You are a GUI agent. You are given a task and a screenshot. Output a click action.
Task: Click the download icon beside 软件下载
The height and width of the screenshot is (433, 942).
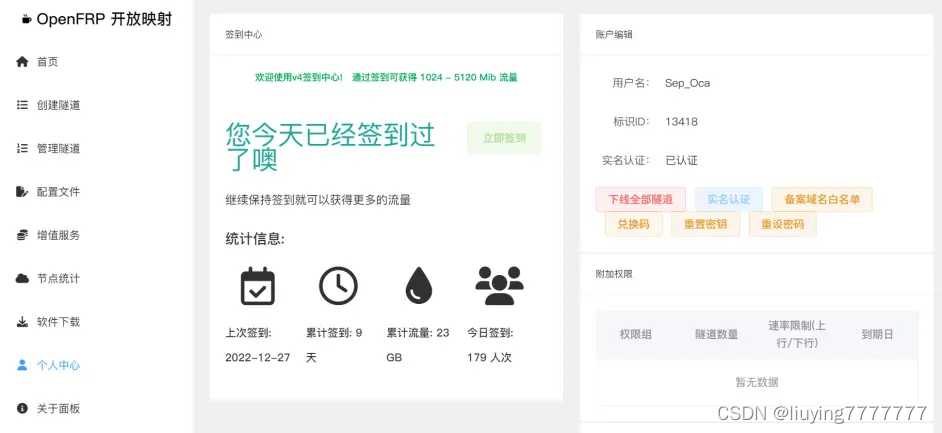coord(22,322)
